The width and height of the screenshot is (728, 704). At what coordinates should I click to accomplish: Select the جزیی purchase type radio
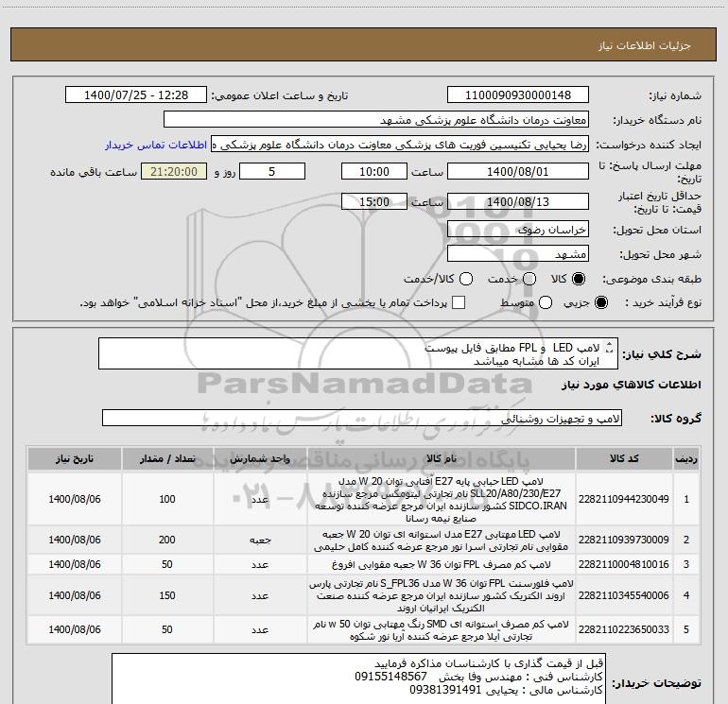point(600,302)
